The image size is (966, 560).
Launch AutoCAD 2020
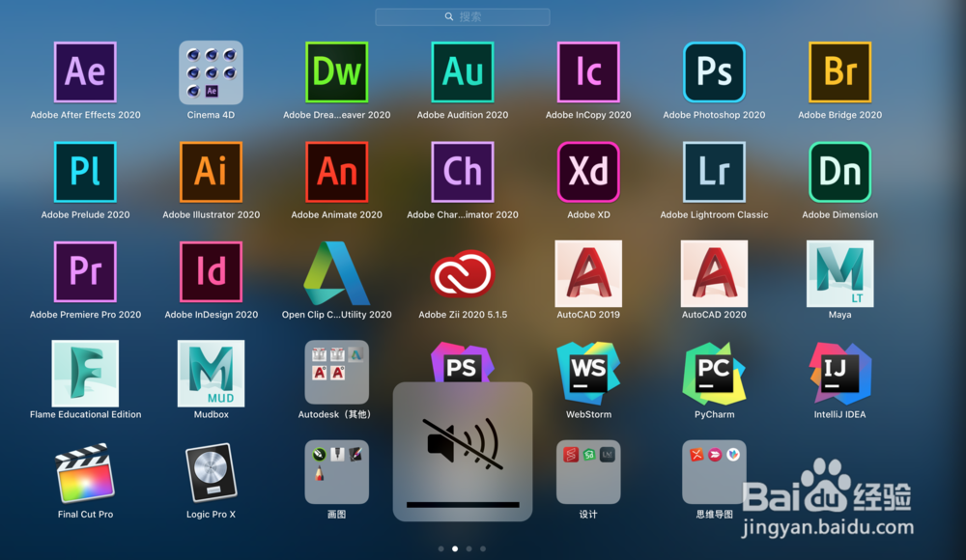coord(714,273)
